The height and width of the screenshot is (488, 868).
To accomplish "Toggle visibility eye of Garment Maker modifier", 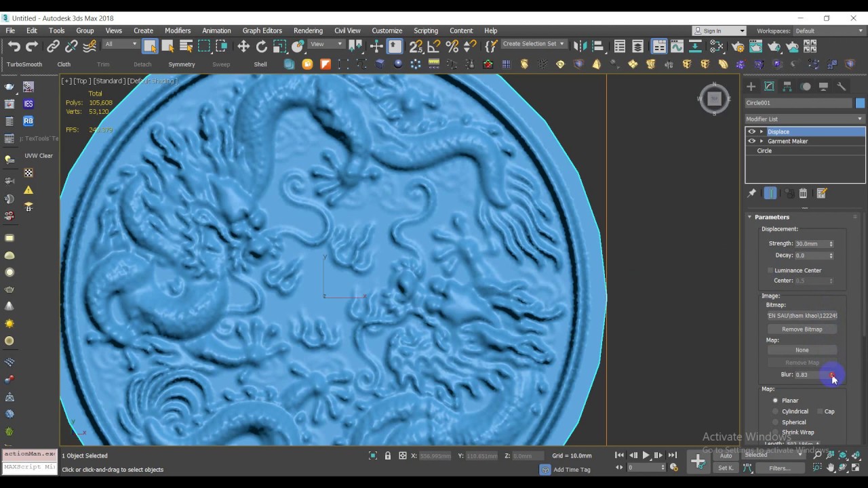I will point(751,141).
